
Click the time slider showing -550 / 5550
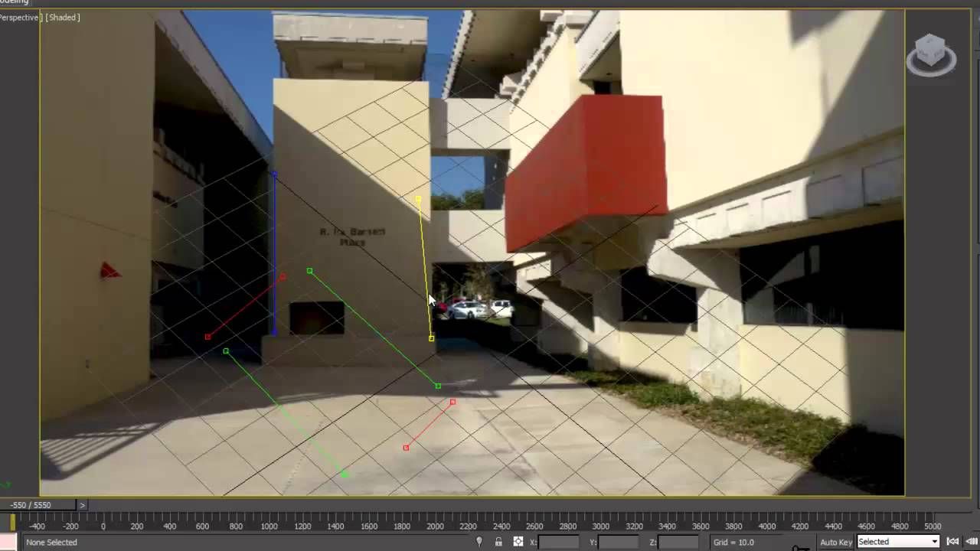tap(38, 505)
